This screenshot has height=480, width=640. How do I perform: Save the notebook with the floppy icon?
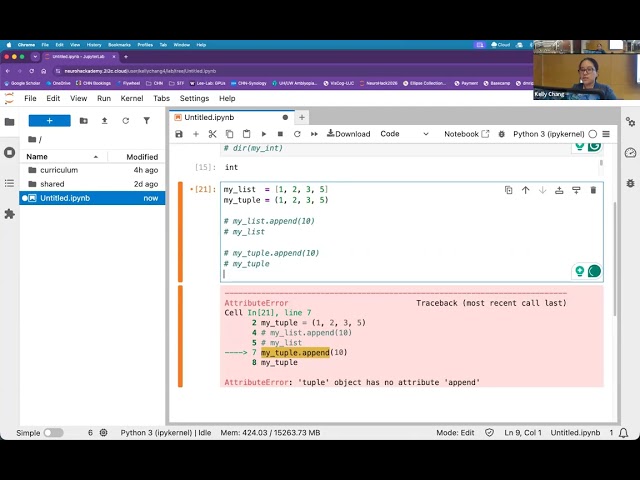179,134
